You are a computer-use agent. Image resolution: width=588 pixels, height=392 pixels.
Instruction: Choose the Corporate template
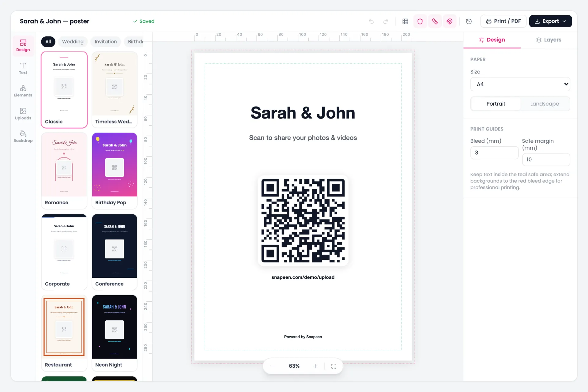click(64, 252)
